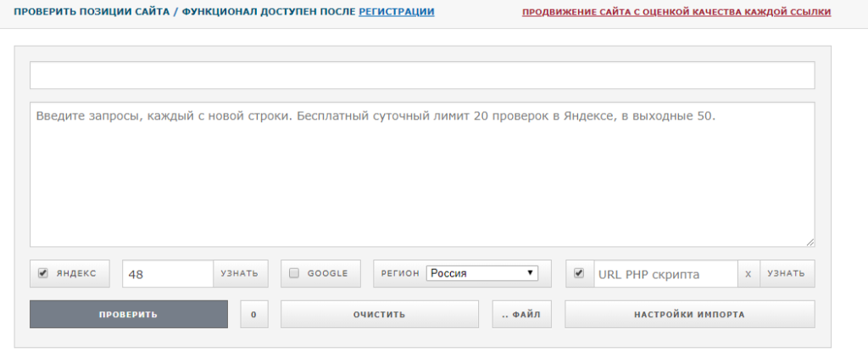The height and width of the screenshot is (358, 868).
Task: Focus the empty site URL field at top
Action: pos(422,76)
